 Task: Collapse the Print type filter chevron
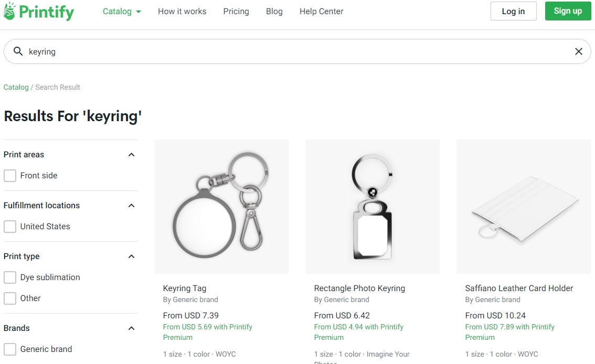tap(131, 256)
